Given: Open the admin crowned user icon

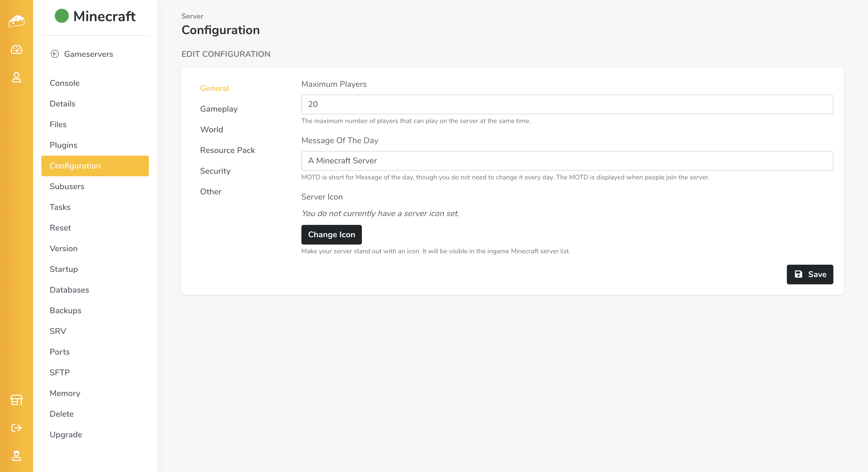Looking at the screenshot, I should (16, 455).
